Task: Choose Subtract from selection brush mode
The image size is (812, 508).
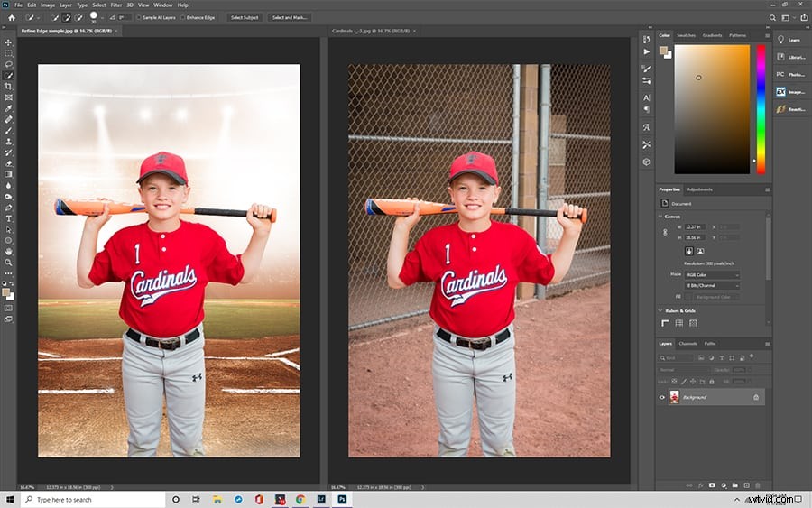Action: pos(78,18)
